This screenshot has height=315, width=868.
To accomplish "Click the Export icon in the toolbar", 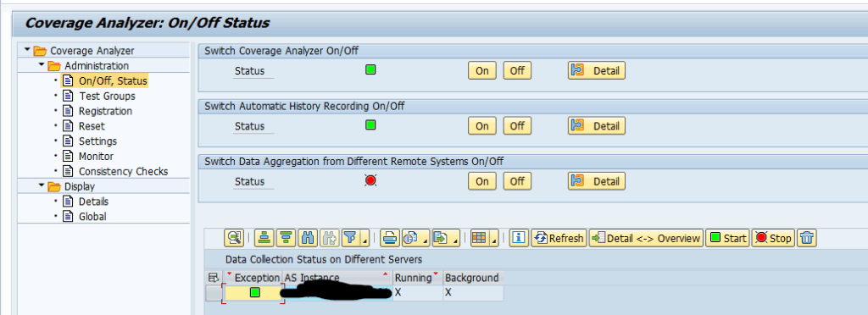I will tap(441, 238).
